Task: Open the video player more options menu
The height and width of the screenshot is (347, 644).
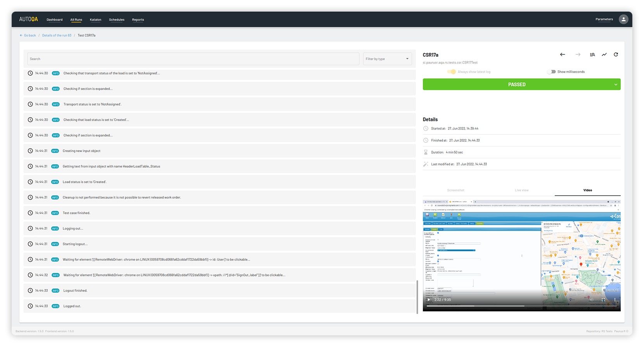Action: tap(615, 300)
